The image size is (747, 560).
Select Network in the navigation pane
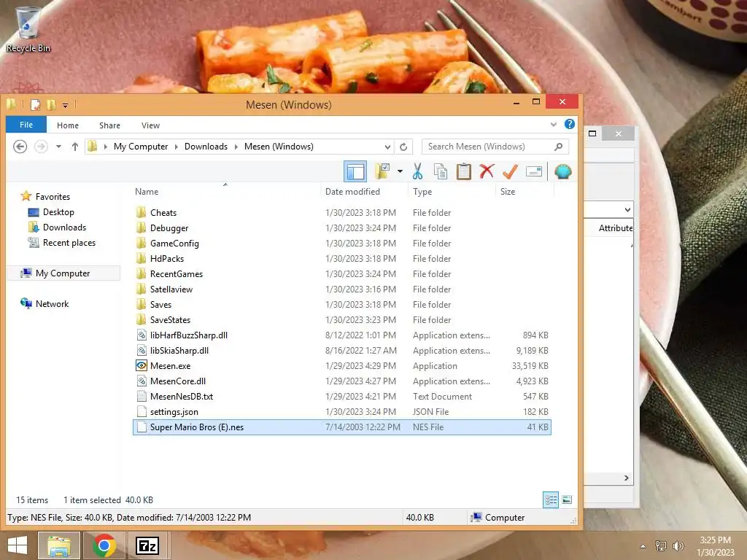(x=52, y=304)
